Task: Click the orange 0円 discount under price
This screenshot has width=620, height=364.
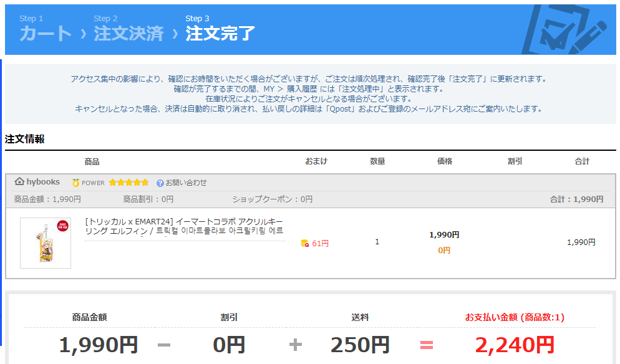Action: coord(444,250)
